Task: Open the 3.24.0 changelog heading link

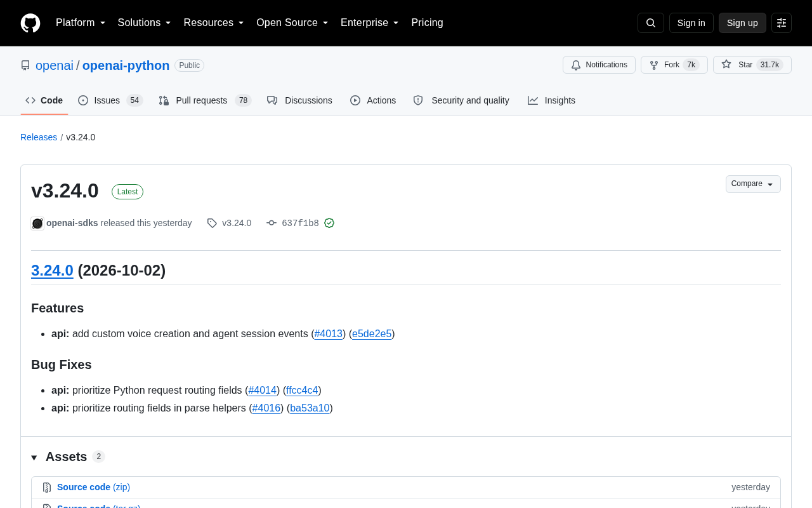Action: coord(52,271)
